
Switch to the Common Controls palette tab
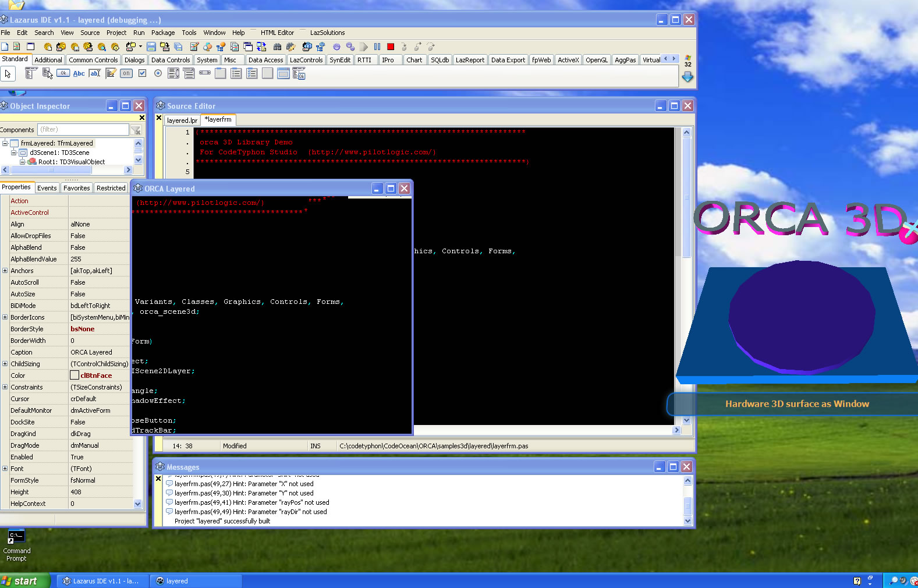[93, 60]
